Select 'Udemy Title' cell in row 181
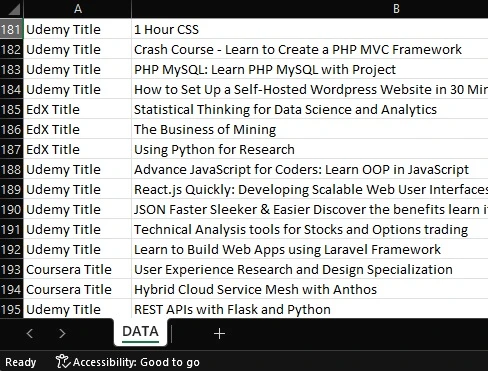This screenshot has width=488, height=371. (77, 29)
